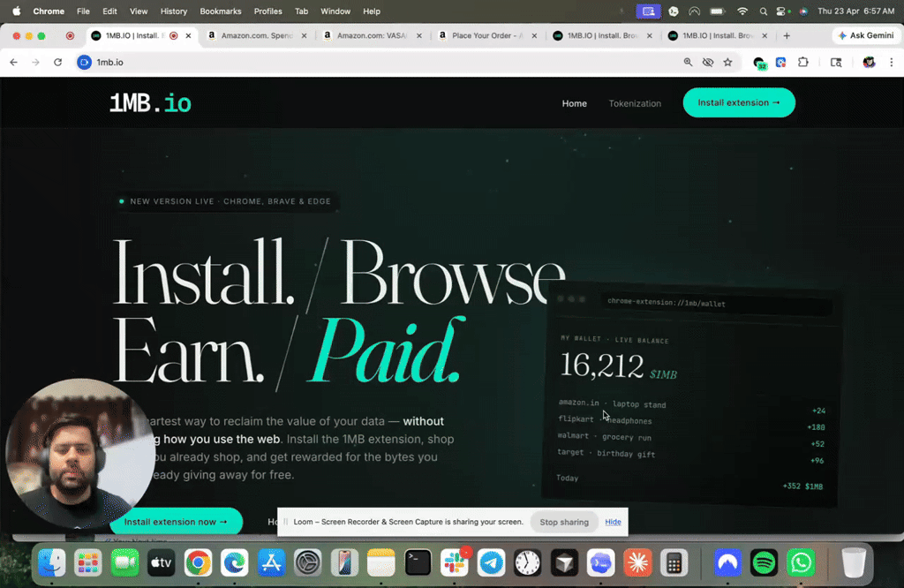Image resolution: width=904 pixels, height=588 pixels.
Task: Open a new browser tab
Action: point(787,36)
